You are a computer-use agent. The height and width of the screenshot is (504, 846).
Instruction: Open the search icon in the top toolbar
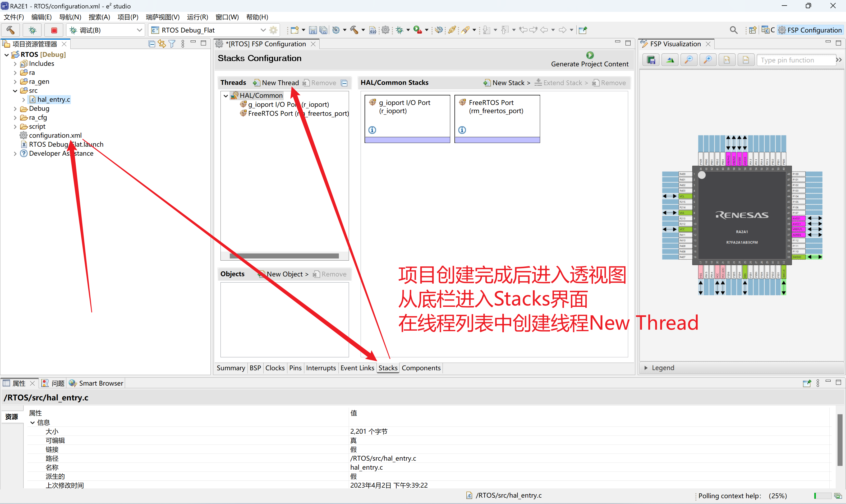pos(733,30)
